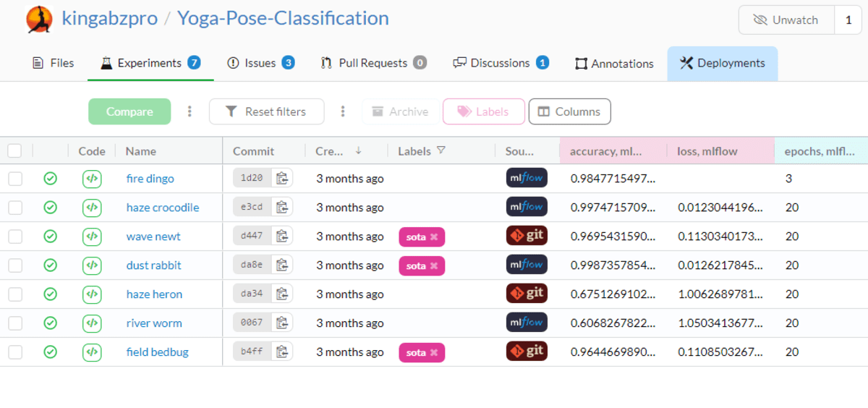Switch to the Experiments tab

click(150, 63)
